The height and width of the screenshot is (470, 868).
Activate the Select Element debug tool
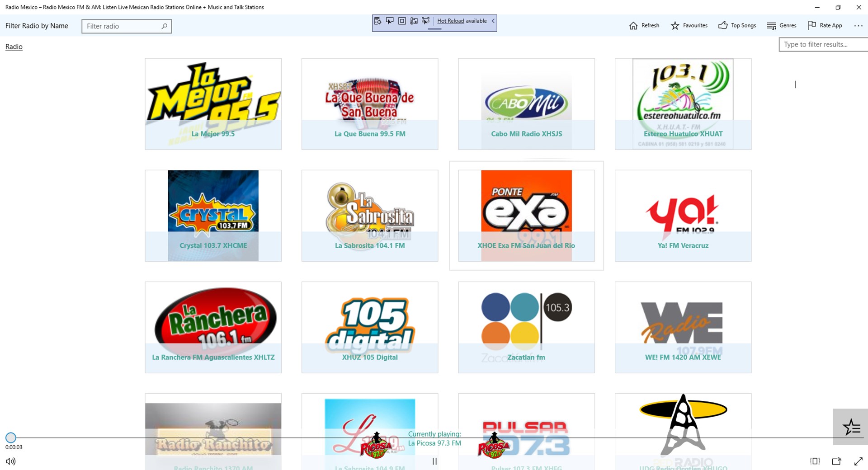point(390,21)
